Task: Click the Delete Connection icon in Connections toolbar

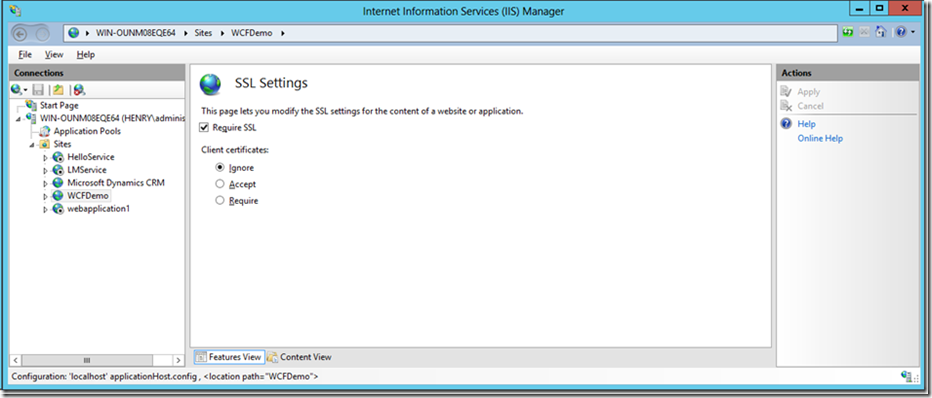Action: click(x=79, y=90)
